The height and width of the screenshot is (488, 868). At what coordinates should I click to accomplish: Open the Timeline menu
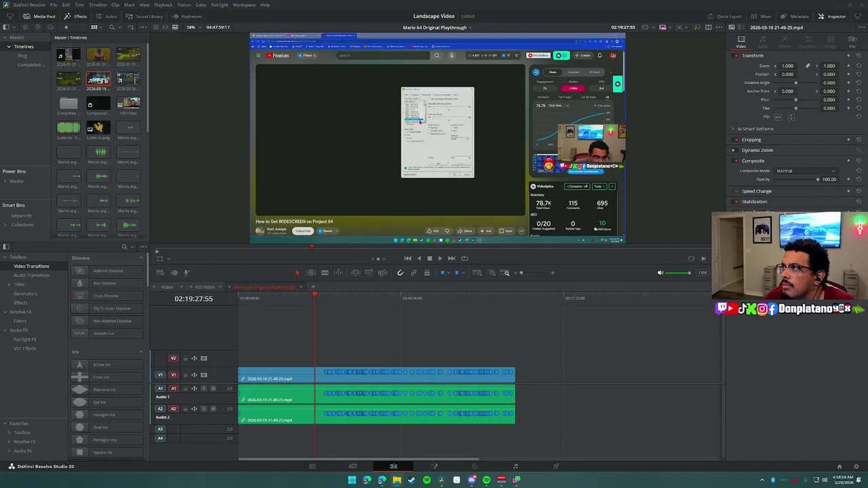(x=98, y=5)
